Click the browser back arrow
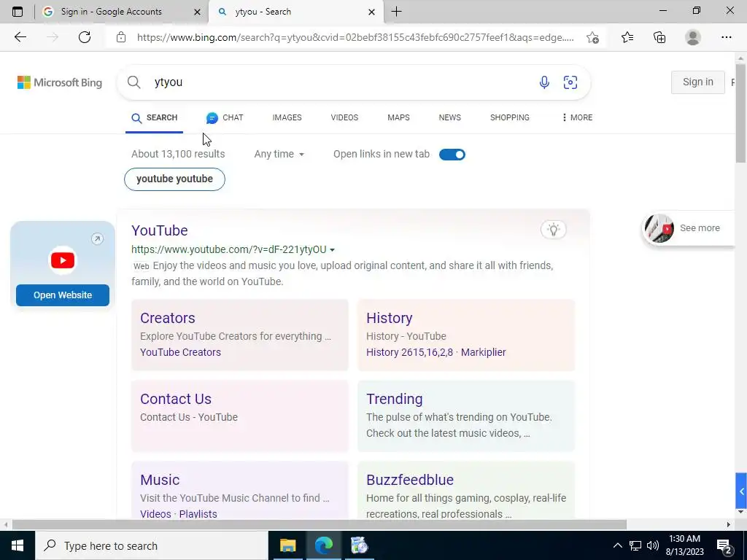The width and height of the screenshot is (747, 560). click(x=20, y=37)
